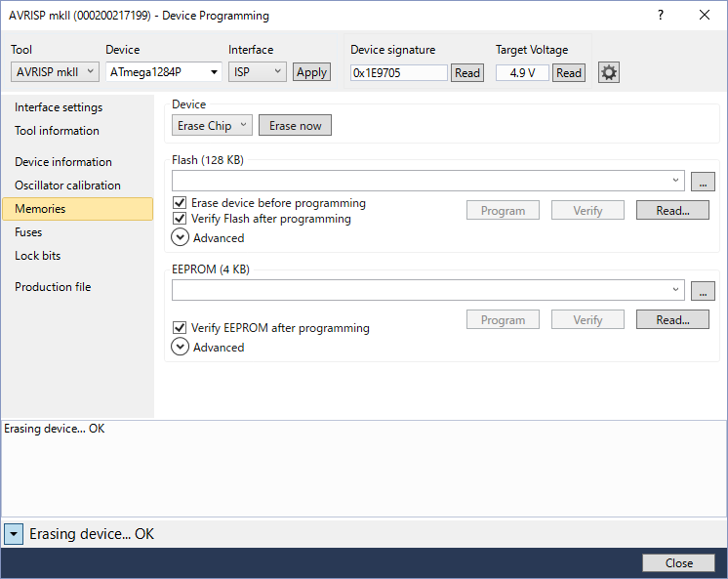Viewport: 728px width, 579px height.
Task: Open the Device dropdown showing ATmega1284P
Action: [163, 72]
